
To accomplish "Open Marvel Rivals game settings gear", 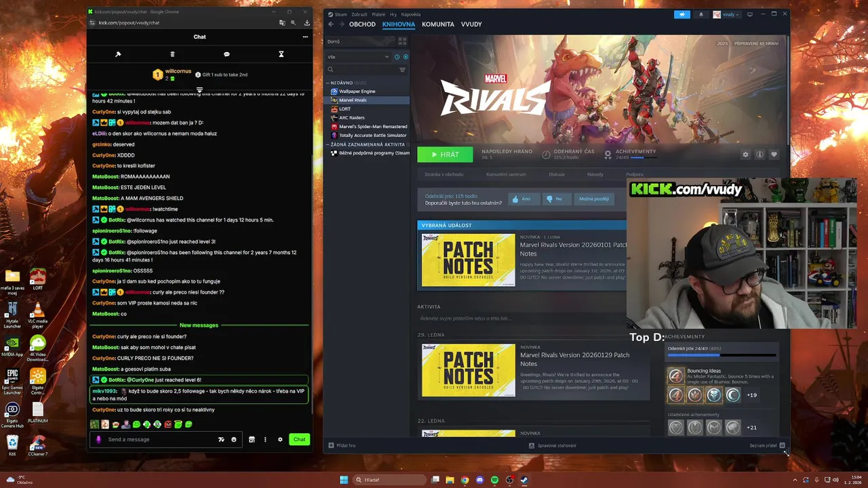I will click(x=746, y=155).
